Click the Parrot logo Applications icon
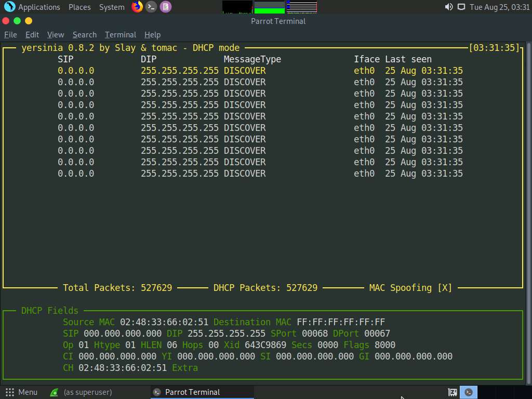The height and width of the screenshot is (399, 532). coord(9,7)
